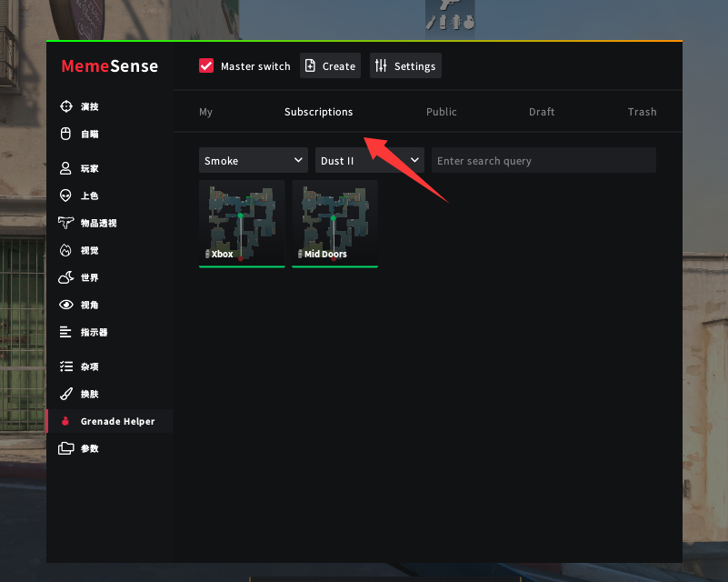Image resolution: width=728 pixels, height=582 pixels.
Task: Click the search query input field
Action: (x=544, y=161)
